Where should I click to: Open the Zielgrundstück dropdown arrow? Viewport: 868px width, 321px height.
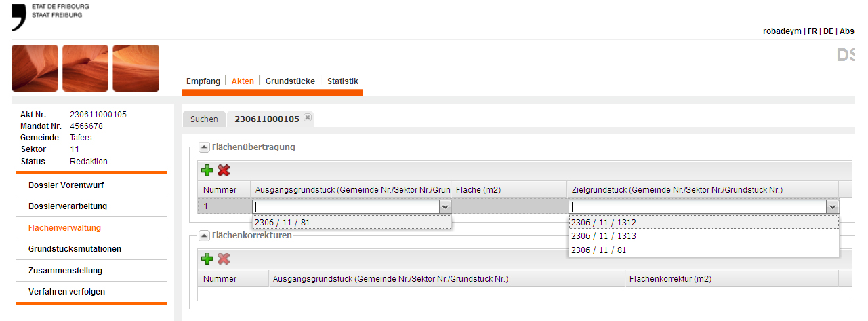coord(833,207)
